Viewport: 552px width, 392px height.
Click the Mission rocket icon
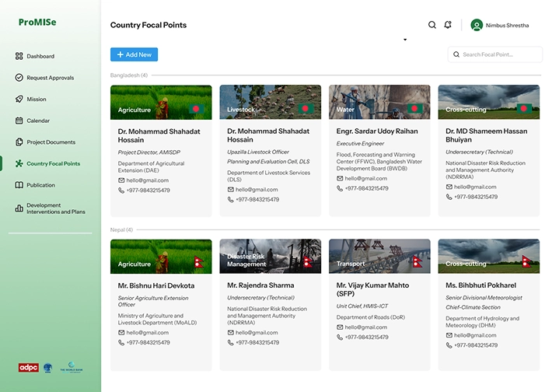(x=19, y=100)
